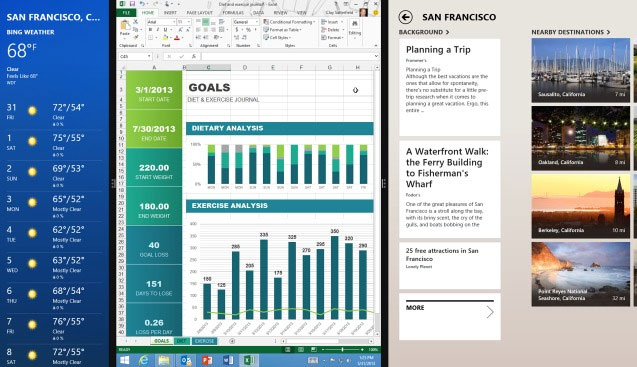Viewport: 637px width, 367px height.
Task: Add a new sheet with the plus icon
Action: point(232,341)
